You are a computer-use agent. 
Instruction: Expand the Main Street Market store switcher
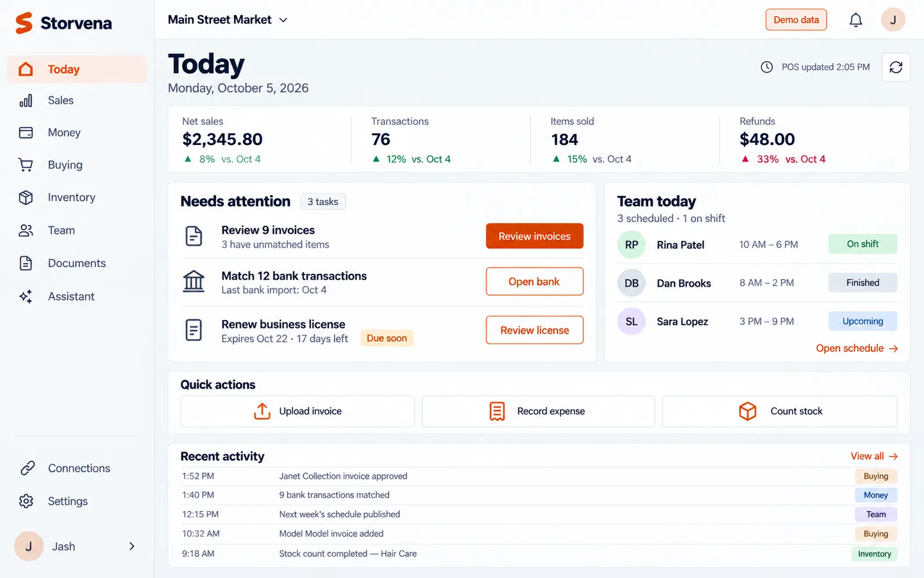228,20
